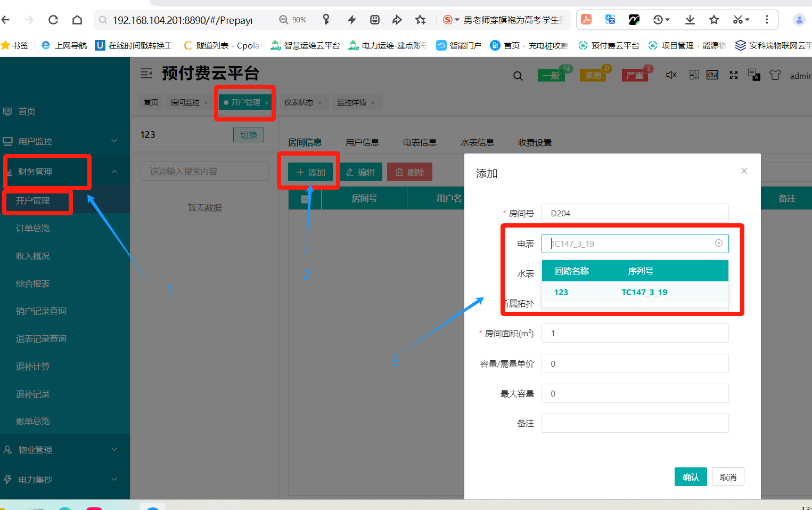Click the language translation icon
Image resolution: width=812 pixels, height=510 pixels.
(x=754, y=75)
